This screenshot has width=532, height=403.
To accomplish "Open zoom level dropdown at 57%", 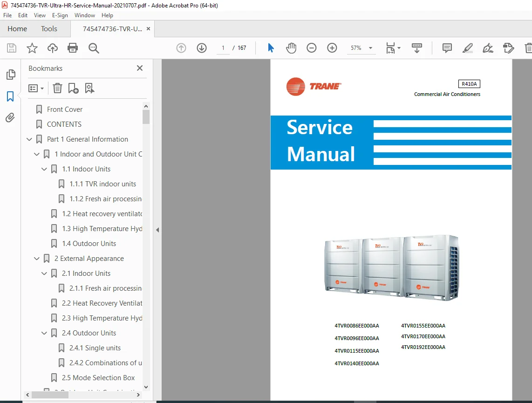I will (x=370, y=48).
